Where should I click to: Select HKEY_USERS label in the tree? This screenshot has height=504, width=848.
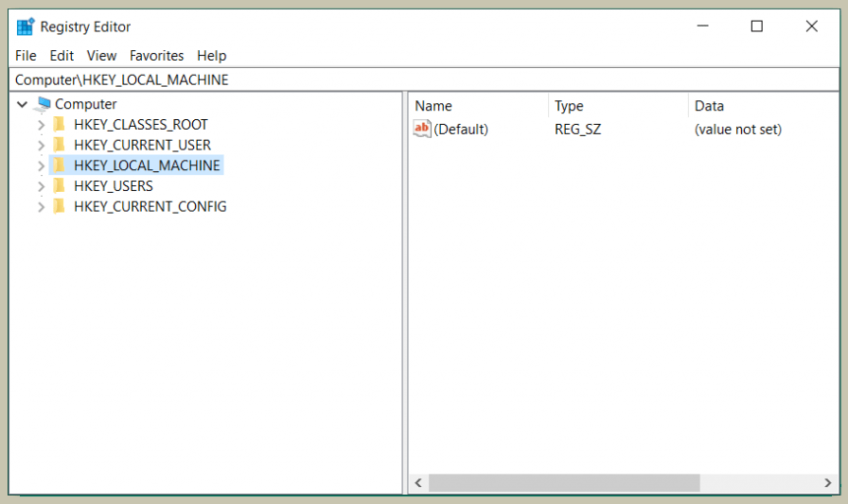[x=114, y=186]
